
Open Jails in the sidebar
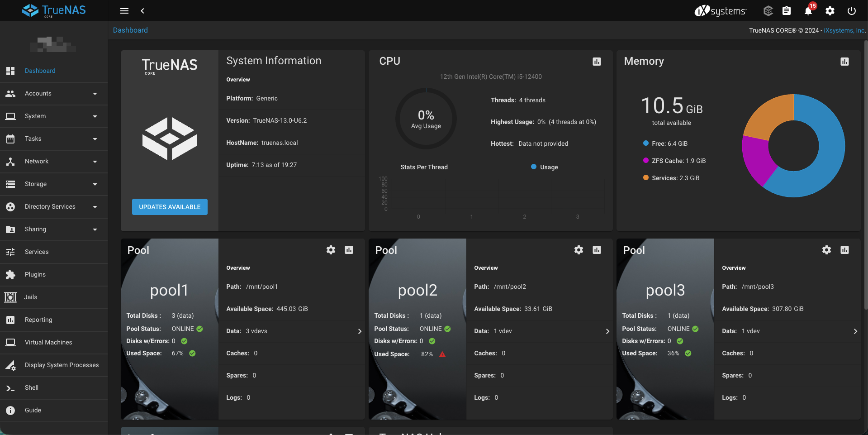pos(54,297)
